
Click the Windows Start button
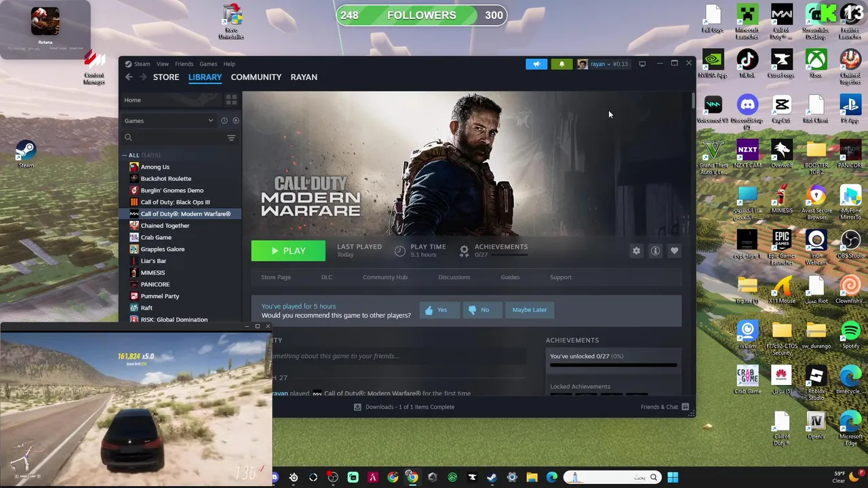[x=673, y=477]
